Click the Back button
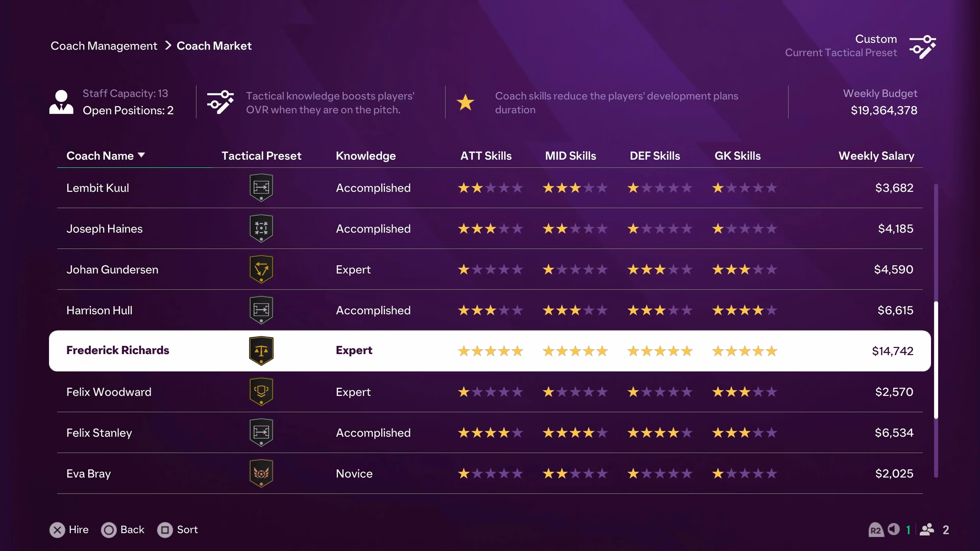Screen dimensions: 980x551 pyautogui.click(x=122, y=530)
